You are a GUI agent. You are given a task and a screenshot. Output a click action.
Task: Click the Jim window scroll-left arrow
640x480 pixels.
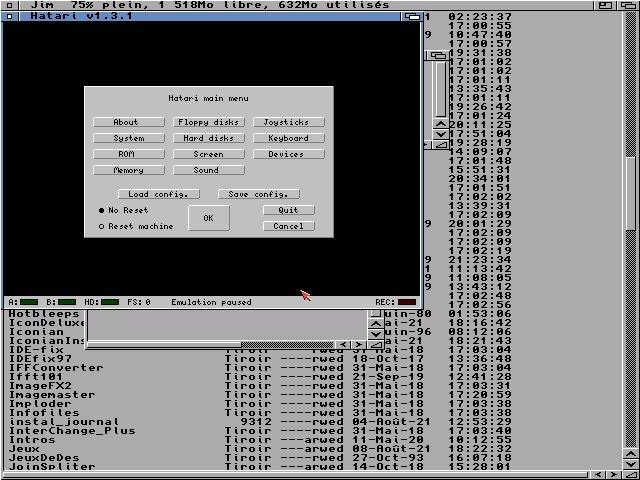[599, 475]
